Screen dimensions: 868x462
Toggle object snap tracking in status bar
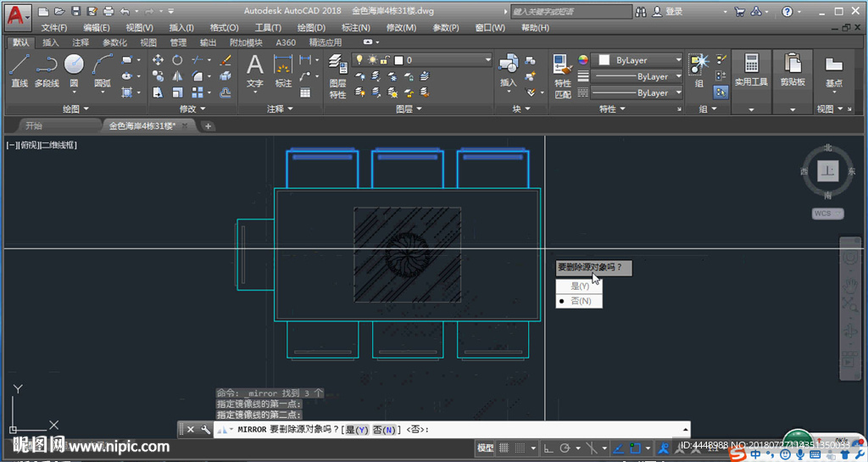619,448
